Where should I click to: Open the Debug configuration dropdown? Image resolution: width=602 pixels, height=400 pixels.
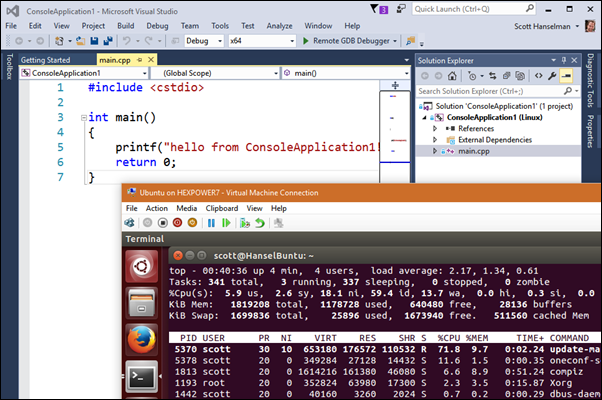click(x=220, y=41)
